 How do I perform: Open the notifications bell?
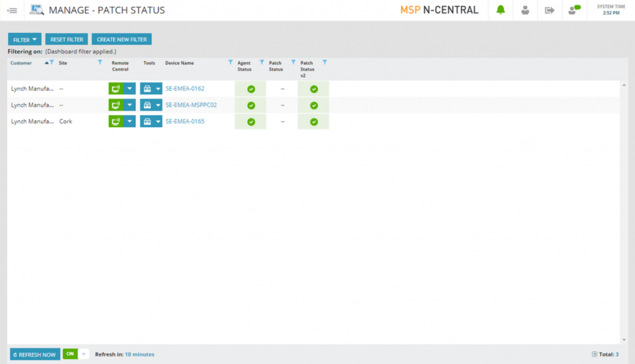500,10
